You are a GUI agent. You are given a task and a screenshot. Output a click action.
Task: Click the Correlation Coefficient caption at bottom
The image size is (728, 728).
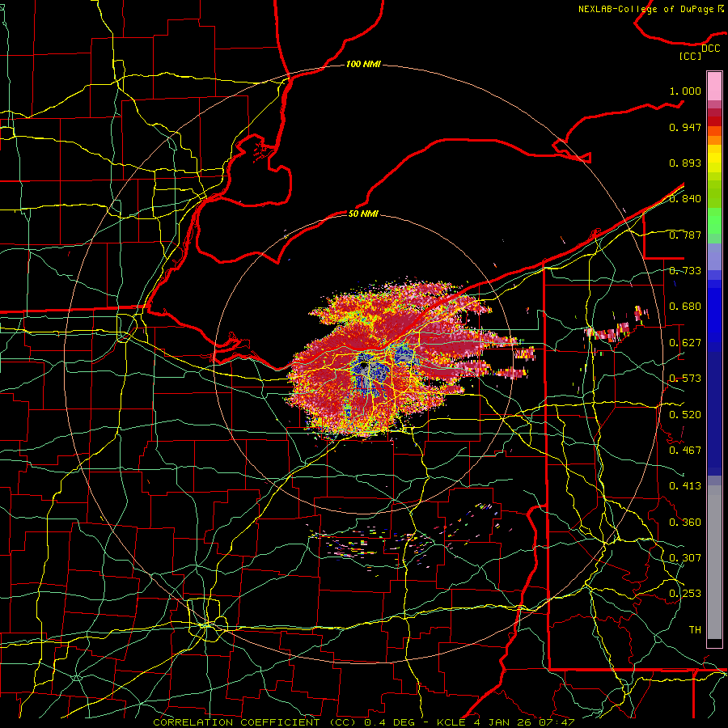[x=363, y=722]
